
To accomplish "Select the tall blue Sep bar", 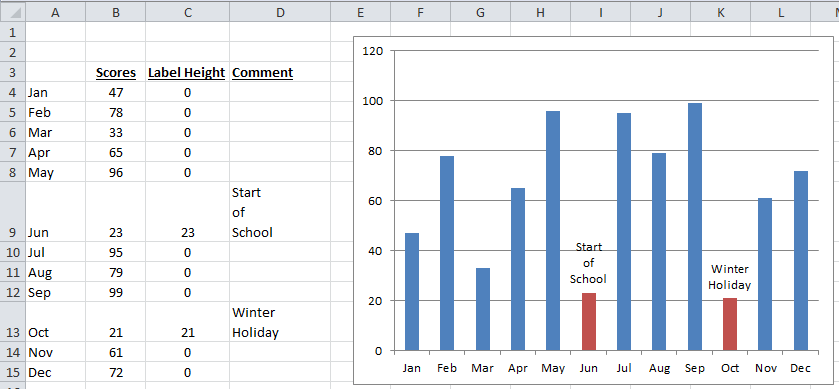I will coord(695,227).
